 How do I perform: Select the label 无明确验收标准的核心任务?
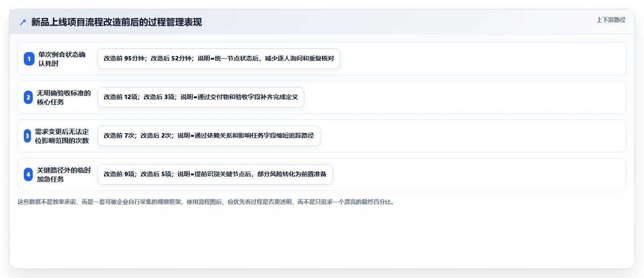pyautogui.click(x=64, y=97)
